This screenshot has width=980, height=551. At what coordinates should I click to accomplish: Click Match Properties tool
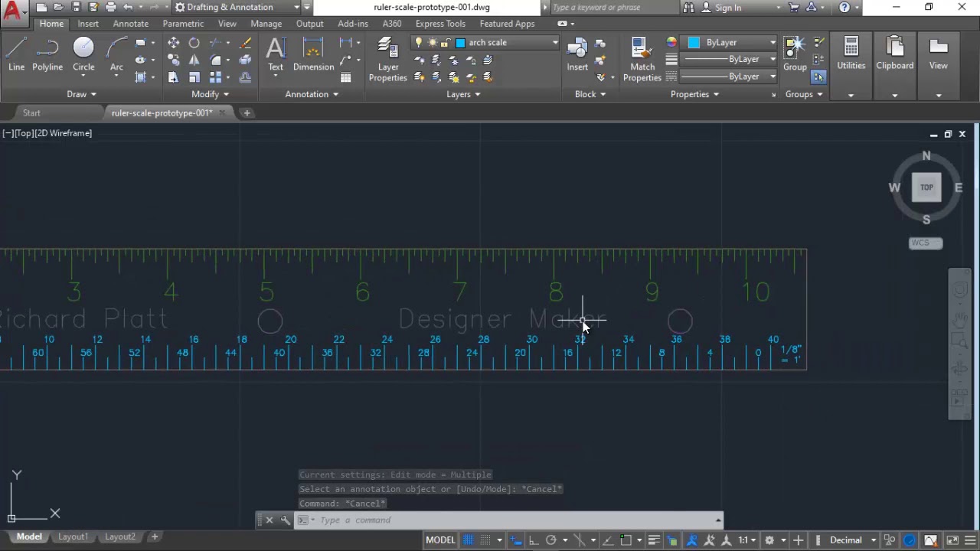point(642,60)
